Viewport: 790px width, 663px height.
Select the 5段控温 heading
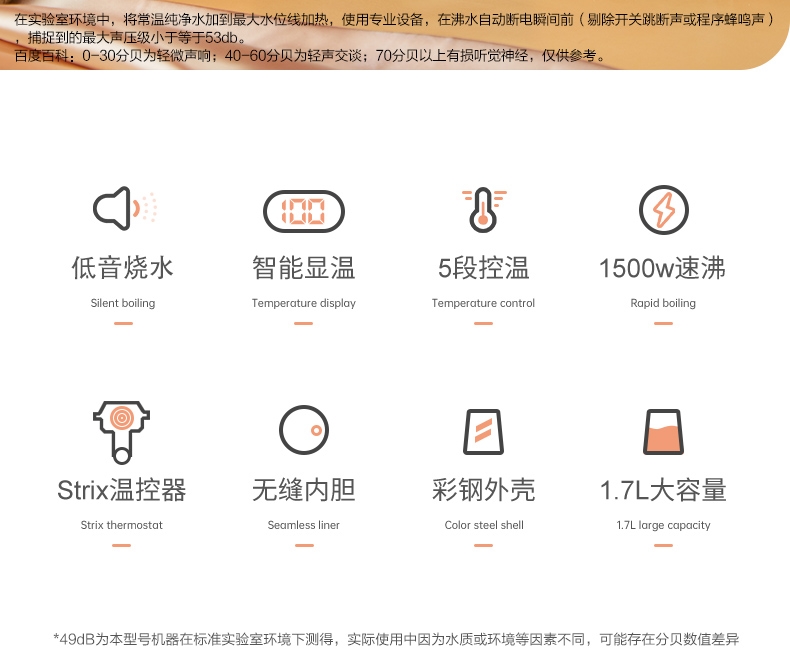coord(483,268)
